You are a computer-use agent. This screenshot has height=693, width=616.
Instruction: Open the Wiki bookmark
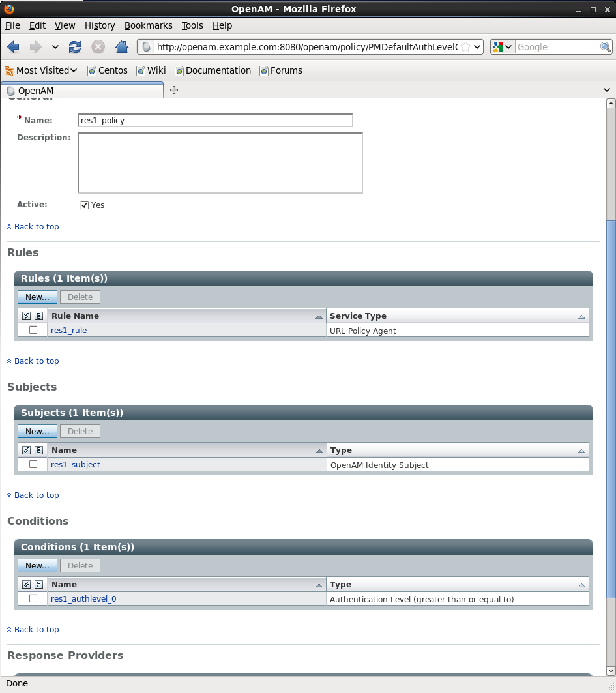click(x=151, y=70)
